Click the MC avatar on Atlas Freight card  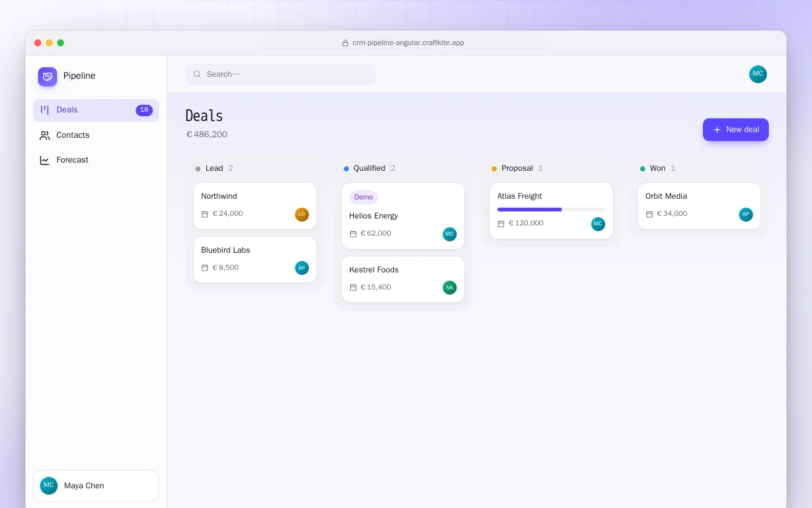point(598,224)
